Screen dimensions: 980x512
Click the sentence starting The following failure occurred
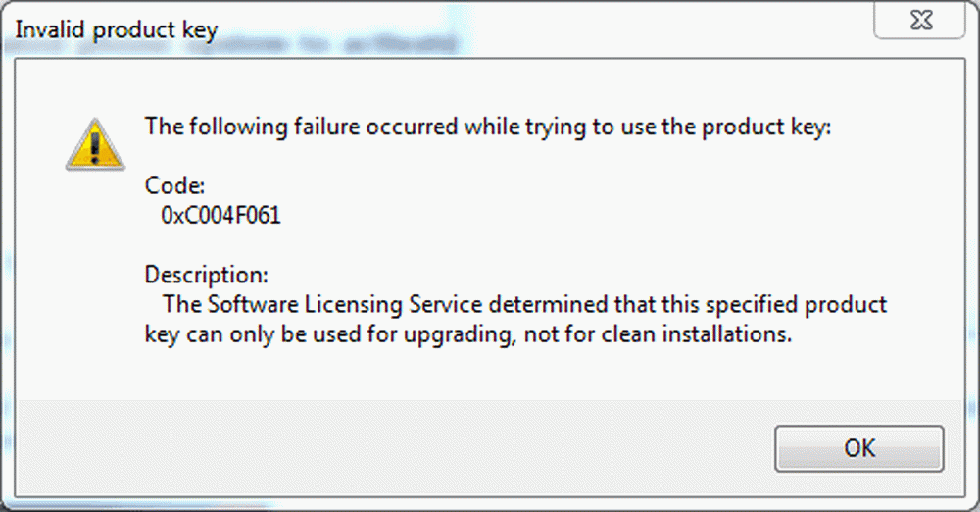pos(487,128)
